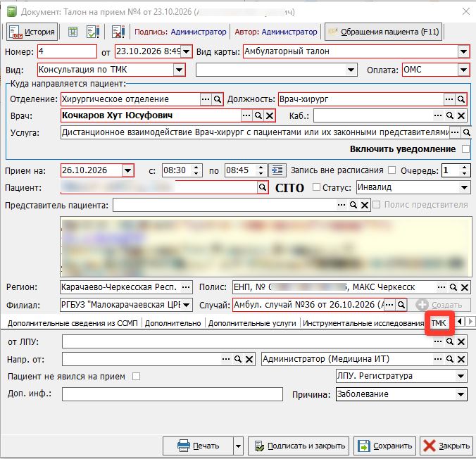This screenshot has height=459, width=476.
Task: Click the Доп. инф. input field
Action: point(173,394)
